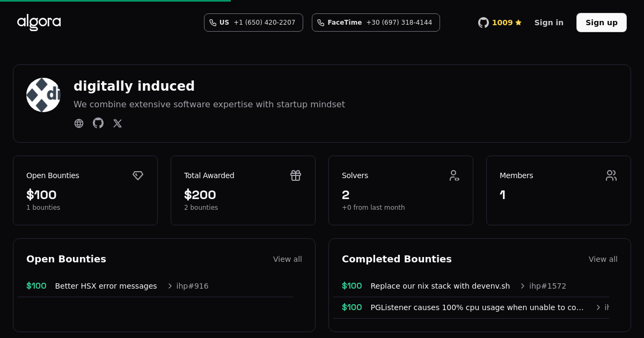View all Completed Bounties
This screenshot has height=338, width=644.
click(x=603, y=259)
